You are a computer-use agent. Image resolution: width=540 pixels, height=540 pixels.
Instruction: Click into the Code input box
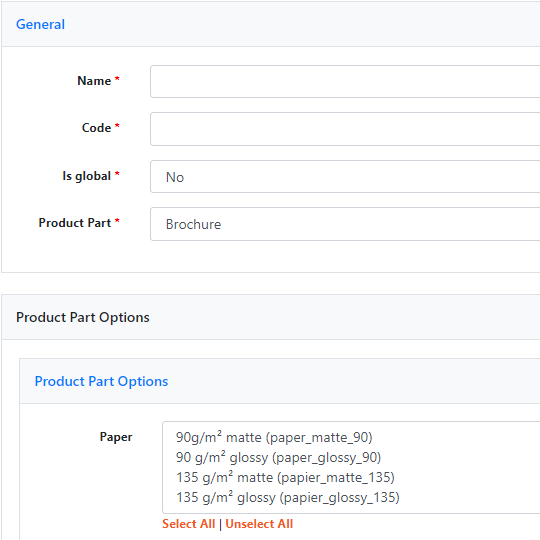click(x=345, y=129)
